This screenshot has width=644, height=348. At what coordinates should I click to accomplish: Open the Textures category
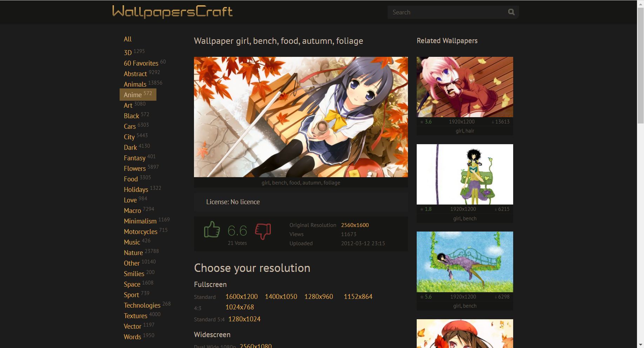pyautogui.click(x=135, y=316)
